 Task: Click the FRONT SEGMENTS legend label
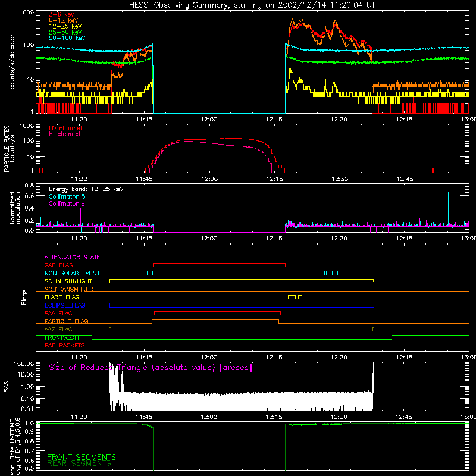(x=82, y=457)
